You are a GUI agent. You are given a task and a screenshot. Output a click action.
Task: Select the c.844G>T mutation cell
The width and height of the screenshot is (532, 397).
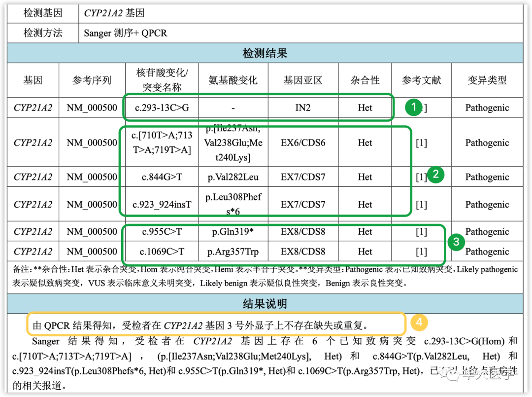[x=162, y=177]
